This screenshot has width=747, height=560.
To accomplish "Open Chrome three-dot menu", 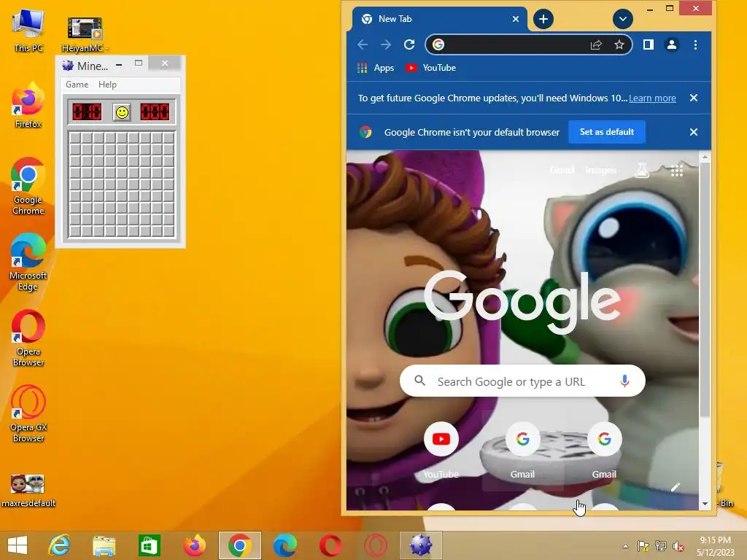I will pos(695,44).
